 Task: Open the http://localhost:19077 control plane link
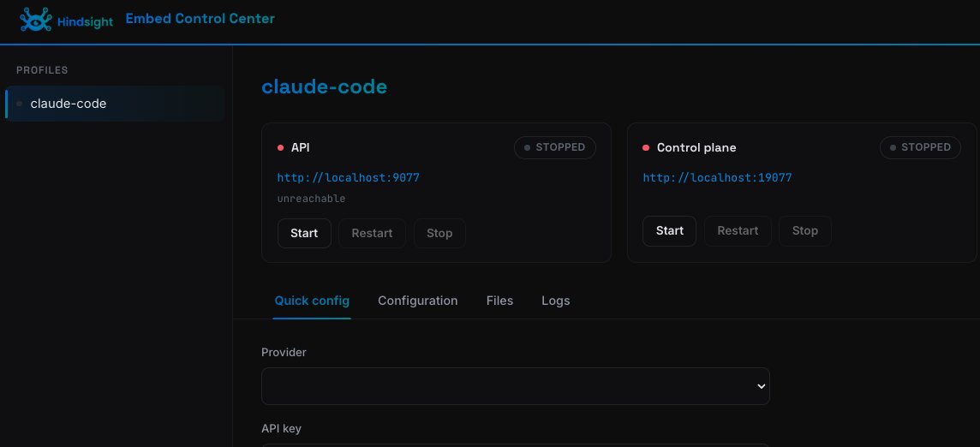pyautogui.click(x=718, y=177)
